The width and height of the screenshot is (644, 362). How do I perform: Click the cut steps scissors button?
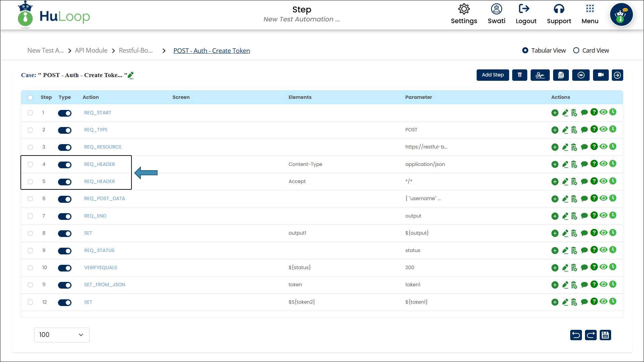click(x=540, y=75)
